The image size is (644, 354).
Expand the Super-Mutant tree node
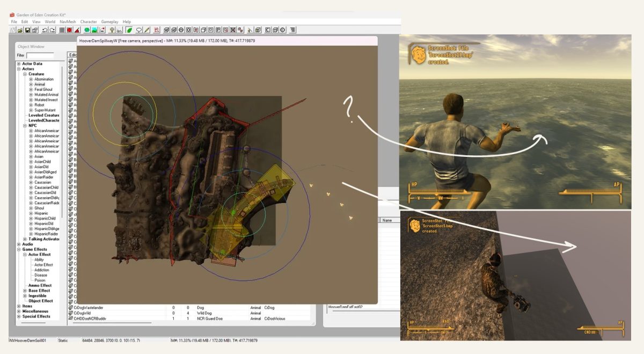31,110
